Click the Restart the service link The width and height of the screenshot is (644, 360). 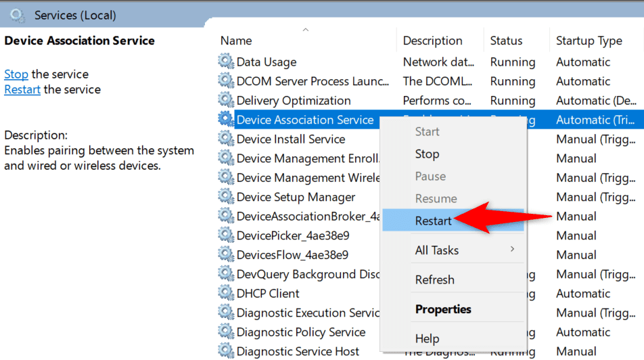22,89
